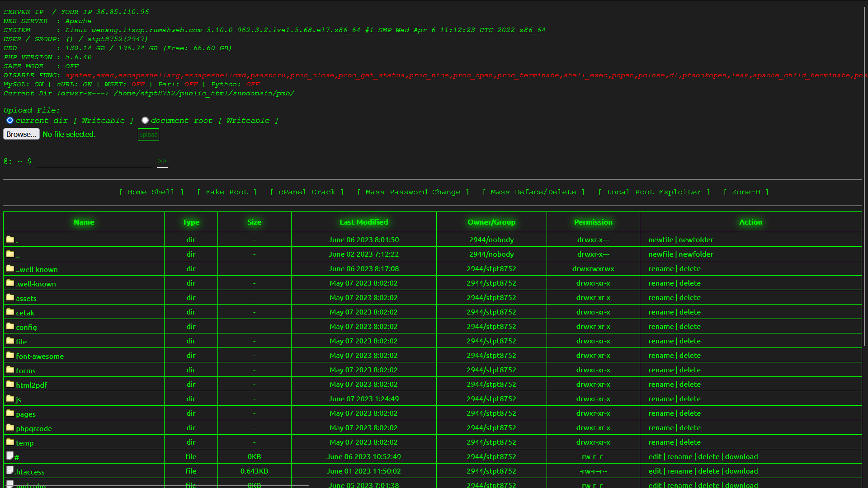Click the js folder icon
Screen dimensions: 868x488
pyautogui.click(x=10, y=399)
